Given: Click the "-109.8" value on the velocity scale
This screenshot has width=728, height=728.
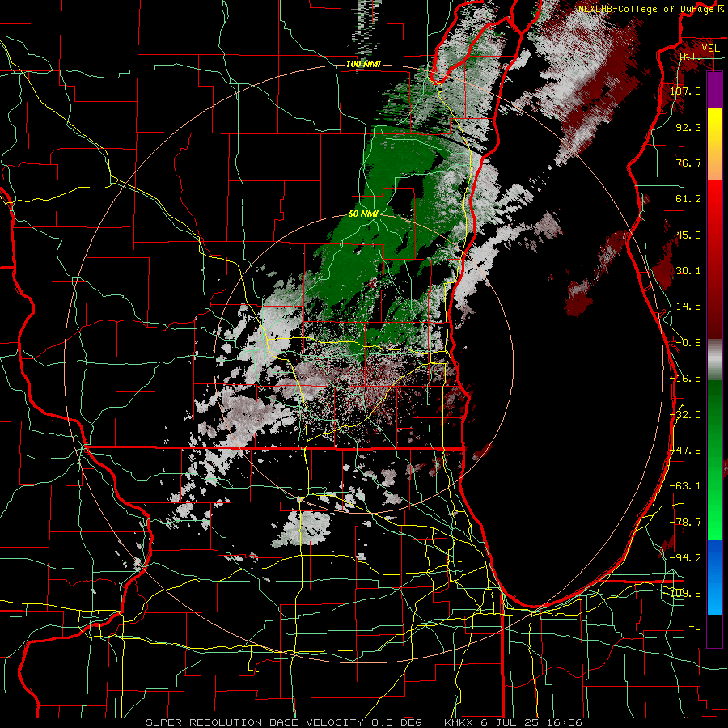Looking at the screenshot, I should tap(685, 594).
